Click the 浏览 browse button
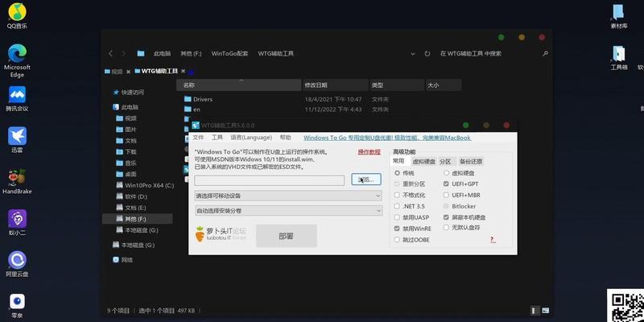Viewport: 644px width, 322px height. pos(366,180)
